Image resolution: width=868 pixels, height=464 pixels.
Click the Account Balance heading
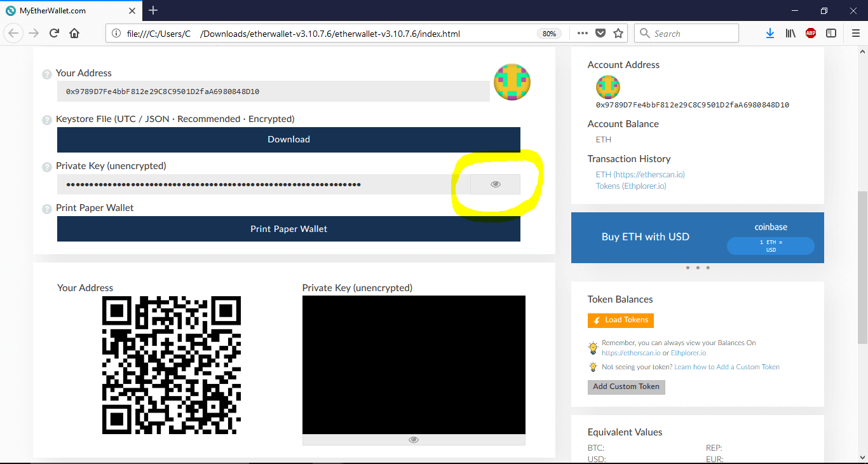pos(623,124)
